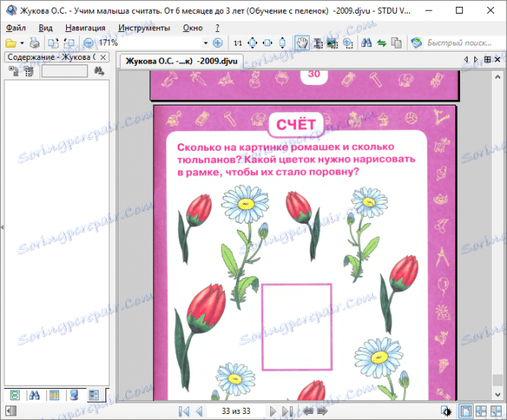Viewport: 507px width, 420px height.
Task: Set actual size with the 1:1 button
Action: pos(238,43)
